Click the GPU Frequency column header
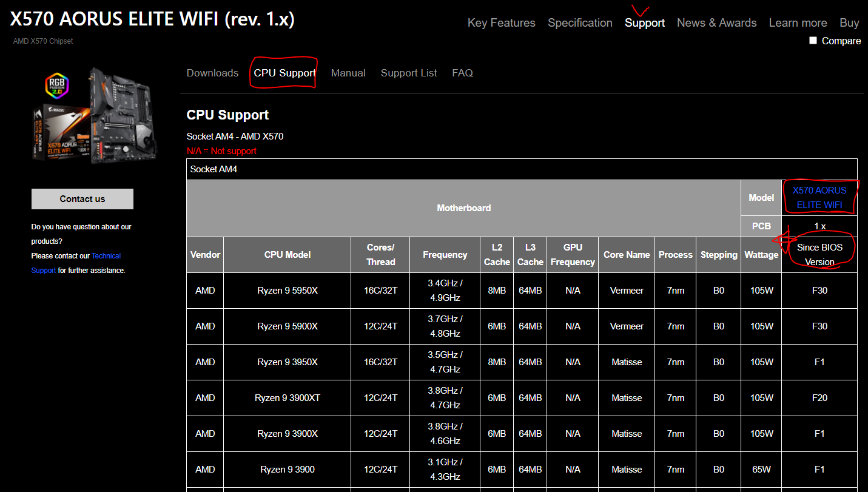Screen dimensions: 868x492 coord(573,255)
